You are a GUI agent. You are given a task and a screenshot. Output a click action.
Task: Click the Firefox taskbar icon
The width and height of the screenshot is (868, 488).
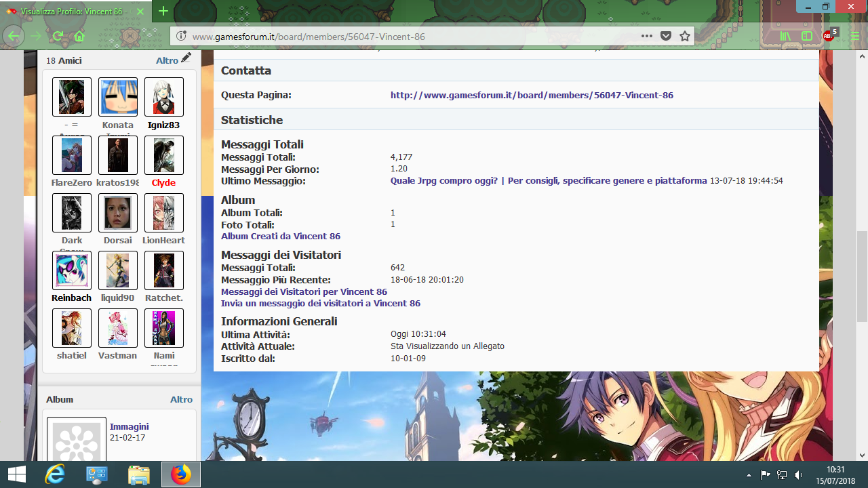[x=181, y=474]
